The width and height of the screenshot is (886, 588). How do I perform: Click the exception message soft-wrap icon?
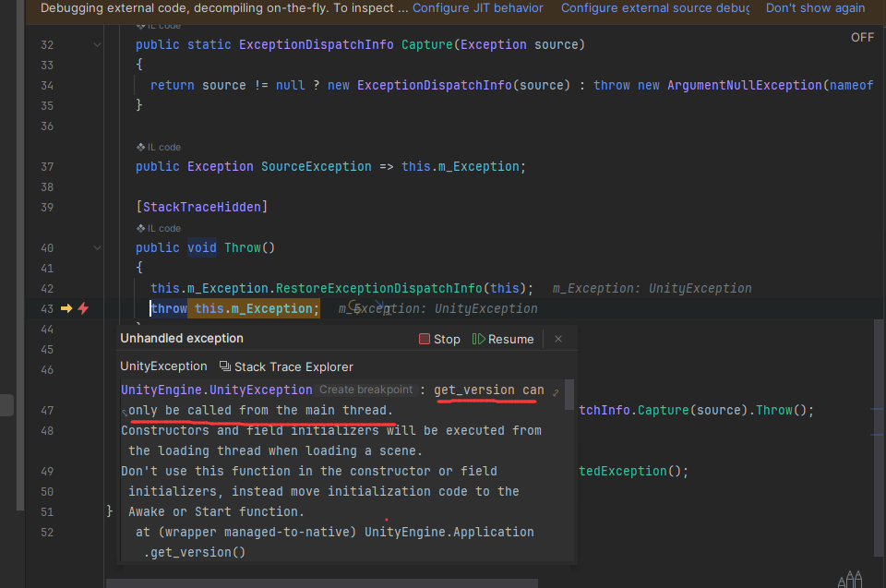click(556, 392)
